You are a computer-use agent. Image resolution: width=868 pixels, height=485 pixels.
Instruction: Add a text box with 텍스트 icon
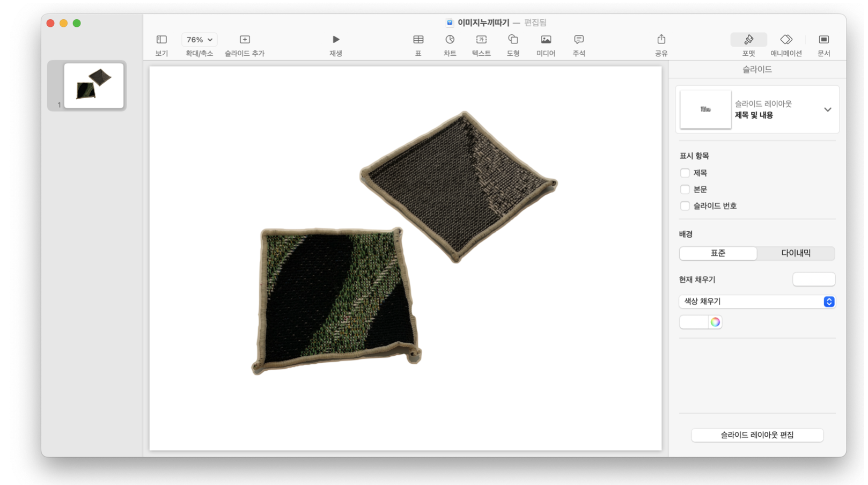482,40
